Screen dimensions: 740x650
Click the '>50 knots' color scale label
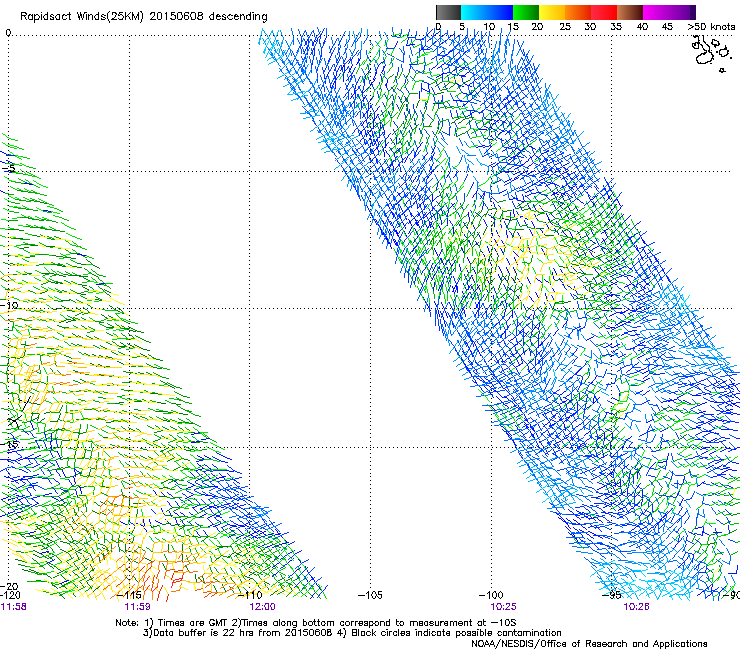[x=711, y=27]
